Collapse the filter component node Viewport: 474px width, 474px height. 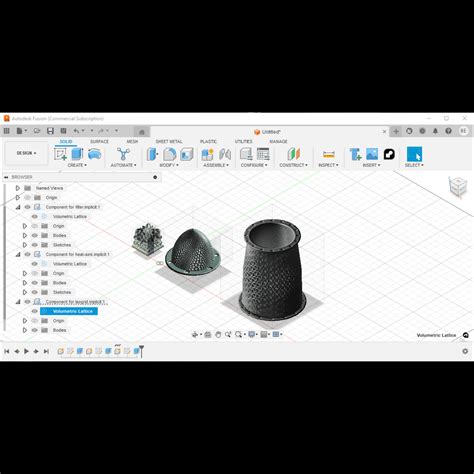(x=18, y=207)
